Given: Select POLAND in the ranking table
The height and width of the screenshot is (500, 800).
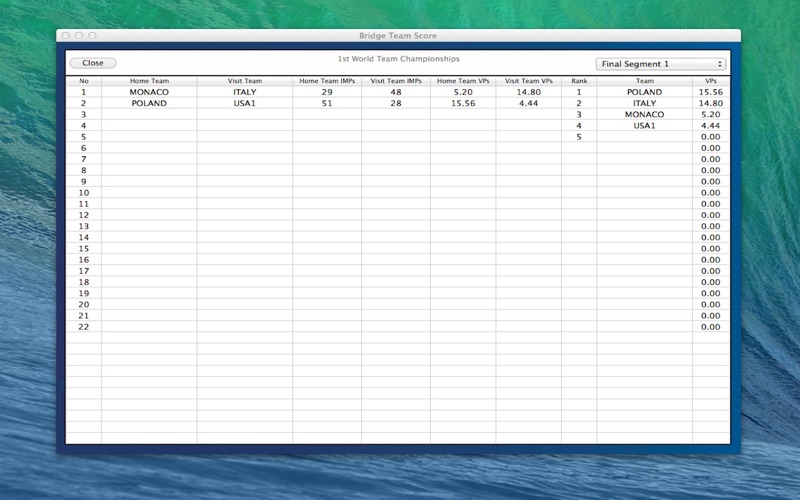Looking at the screenshot, I should (x=644, y=92).
